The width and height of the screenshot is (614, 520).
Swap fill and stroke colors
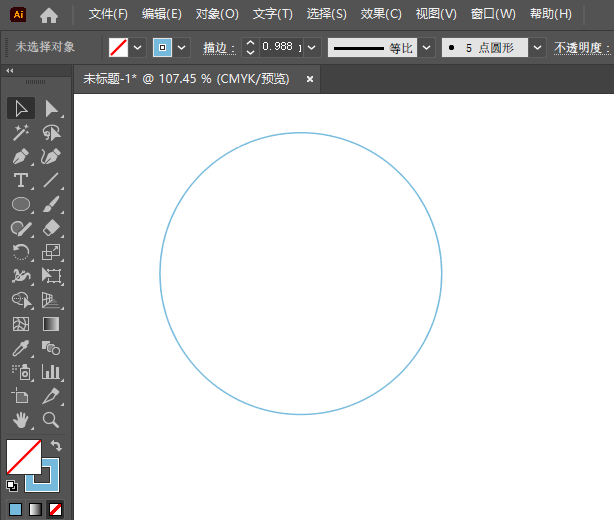point(56,446)
